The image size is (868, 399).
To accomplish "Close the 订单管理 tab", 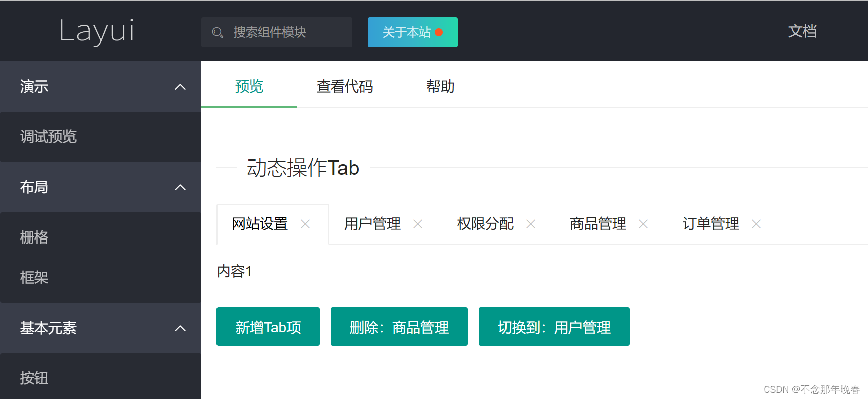I will tap(756, 224).
